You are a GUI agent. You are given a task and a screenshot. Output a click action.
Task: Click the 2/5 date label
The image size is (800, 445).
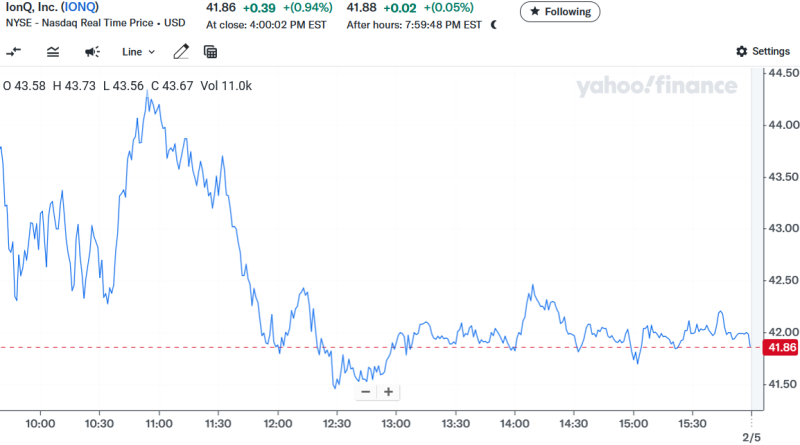750,438
